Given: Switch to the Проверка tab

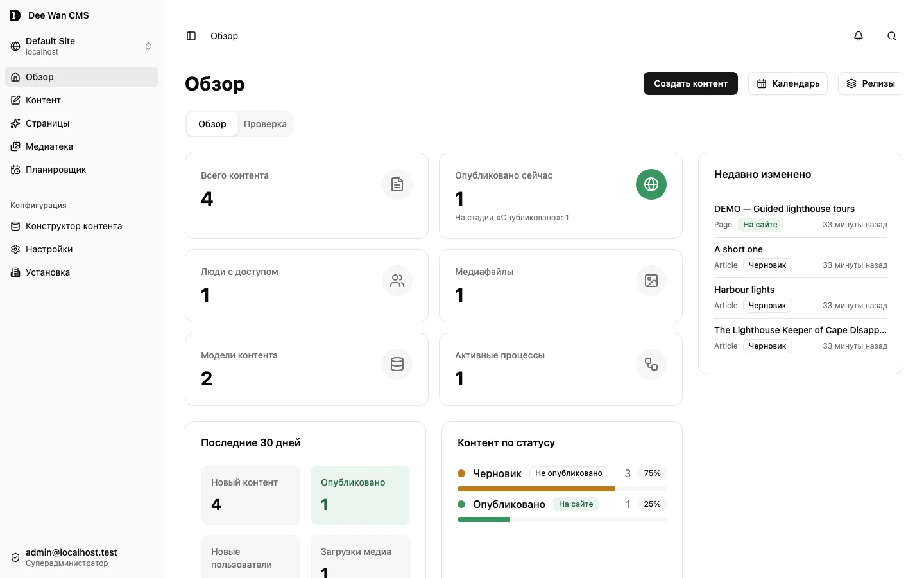Looking at the screenshot, I should [265, 124].
